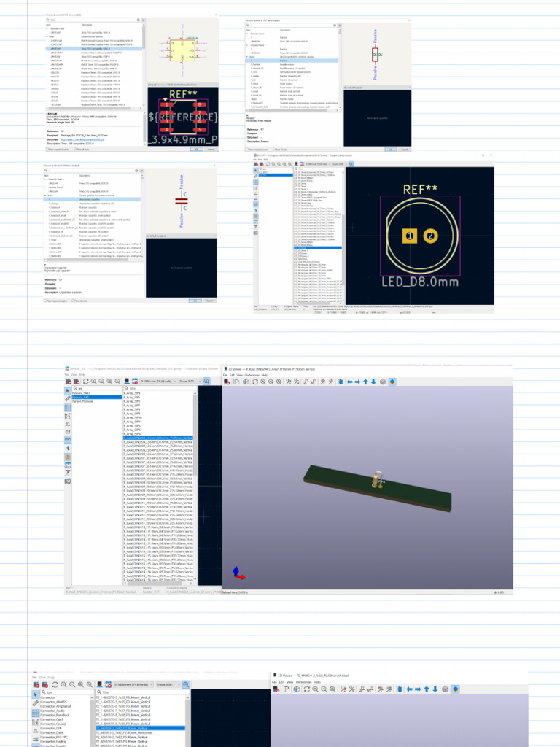Click Zoom In in the Connector footprint browser toolbar
This screenshot has height=747, width=560.
pos(63,684)
